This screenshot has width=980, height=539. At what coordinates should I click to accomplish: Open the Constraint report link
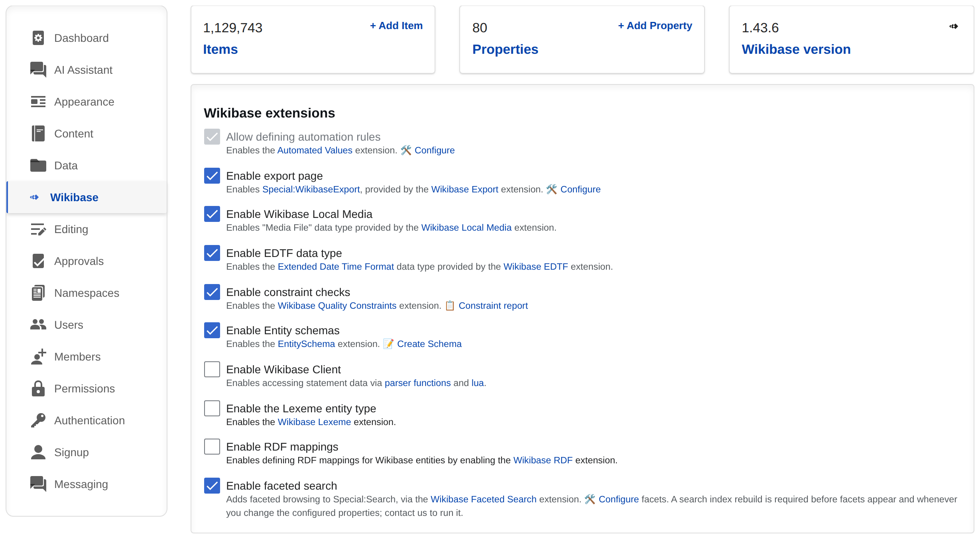point(493,306)
